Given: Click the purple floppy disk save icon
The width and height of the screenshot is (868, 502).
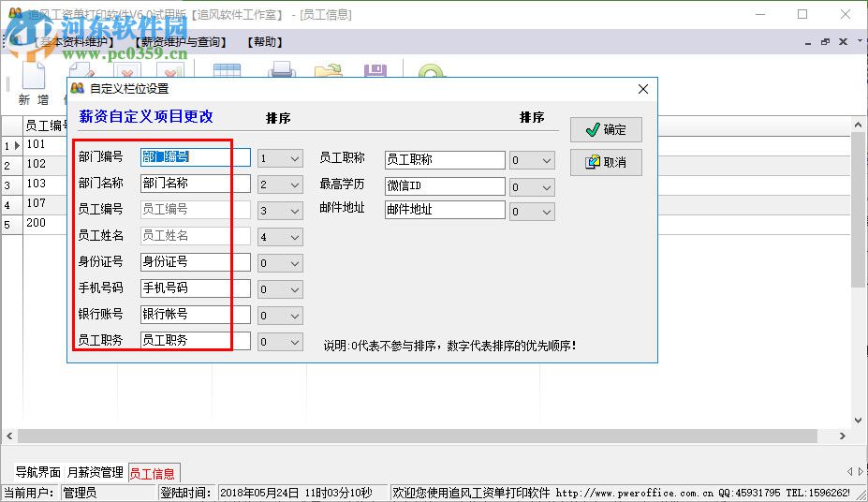Looking at the screenshot, I should 375,70.
